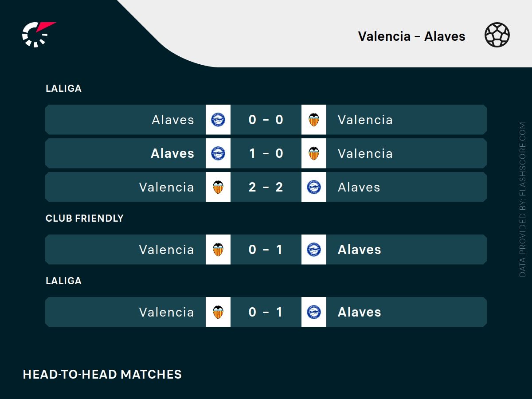Click the soccer ball icon

(x=497, y=35)
